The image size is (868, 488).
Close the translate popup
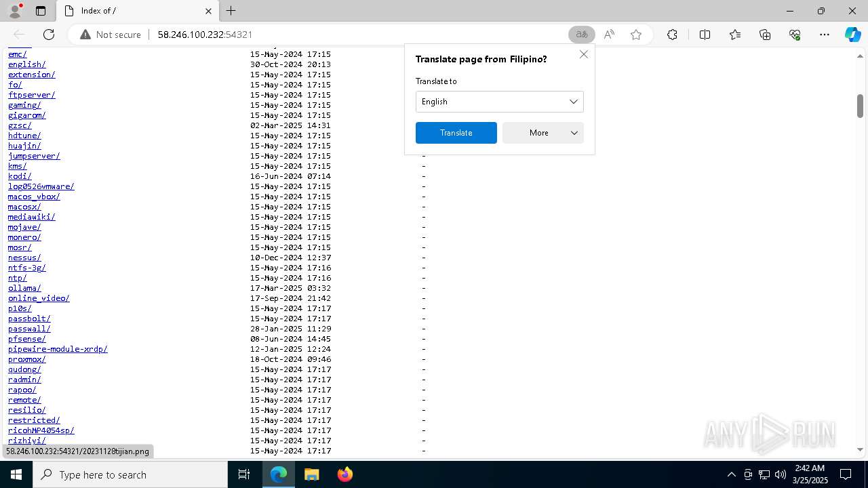point(583,54)
